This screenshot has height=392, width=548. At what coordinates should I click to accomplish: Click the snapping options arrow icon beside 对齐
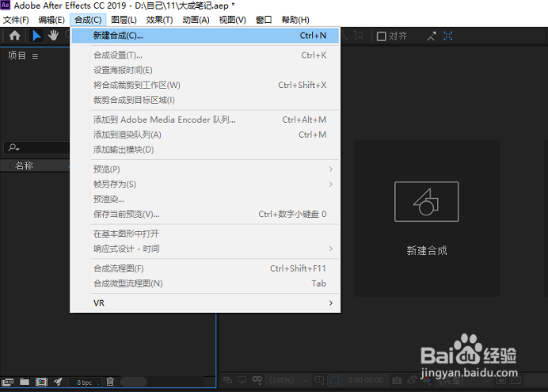(x=432, y=36)
